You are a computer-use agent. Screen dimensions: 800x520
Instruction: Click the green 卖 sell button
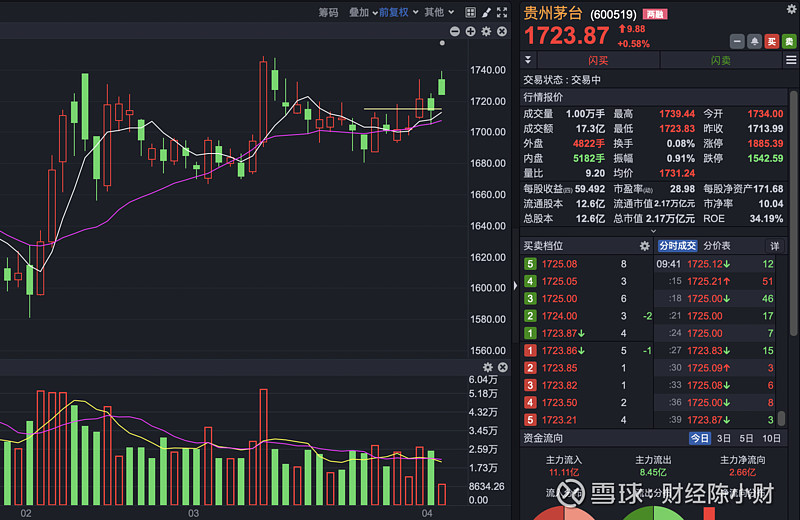click(789, 41)
